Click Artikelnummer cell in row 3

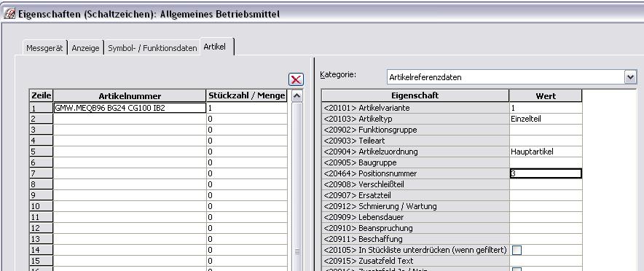(130, 130)
